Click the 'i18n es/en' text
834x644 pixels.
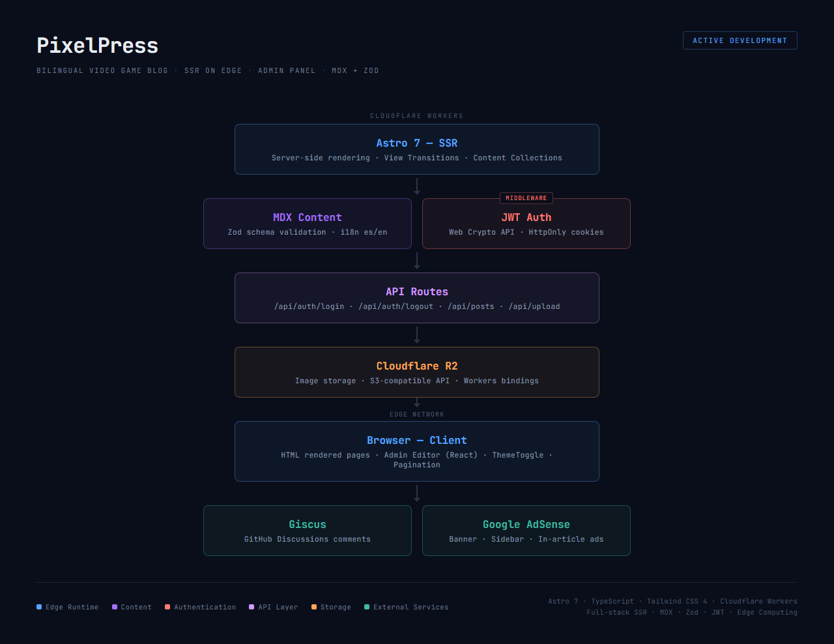[364, 232]
